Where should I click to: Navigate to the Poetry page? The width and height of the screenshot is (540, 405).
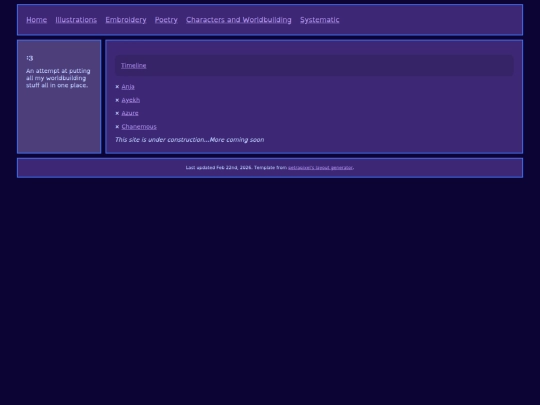[166, 20]
